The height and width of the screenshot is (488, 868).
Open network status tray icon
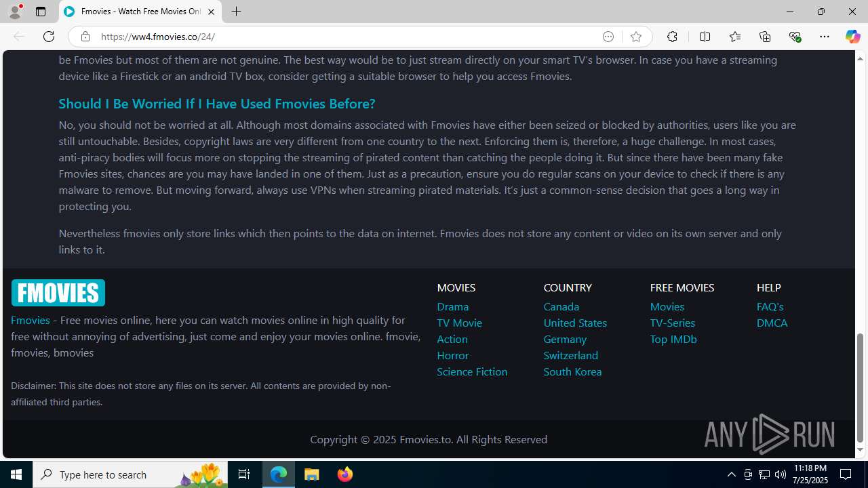(764, 474)
